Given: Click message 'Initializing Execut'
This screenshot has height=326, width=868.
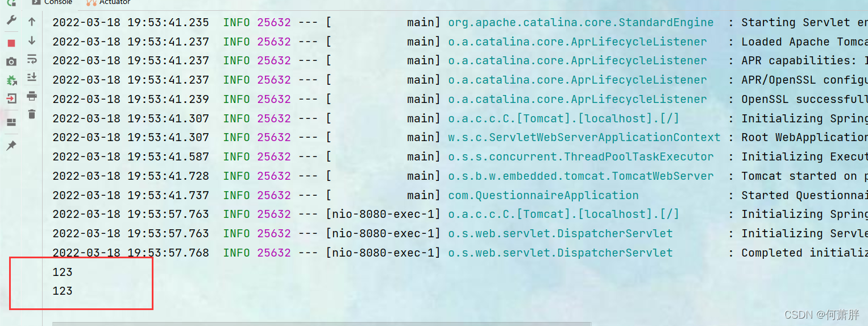Looking at the screenshot, I should [x=804, y=156].
